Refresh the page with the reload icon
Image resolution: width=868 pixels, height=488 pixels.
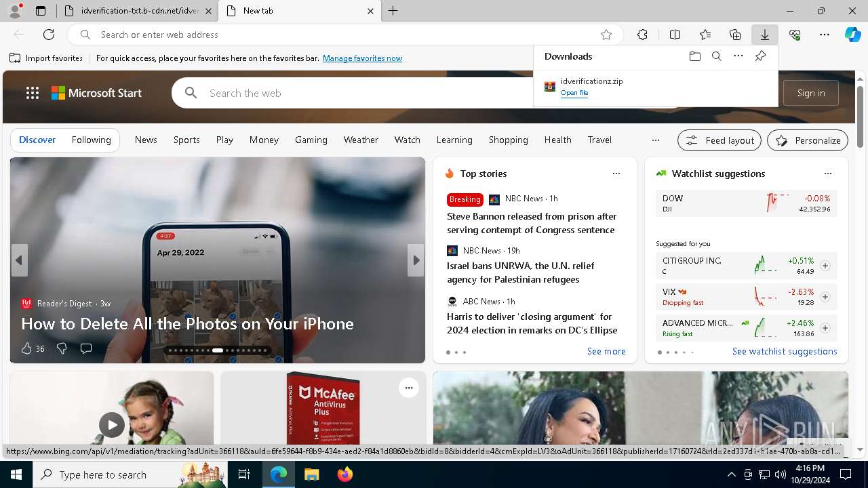49,35
